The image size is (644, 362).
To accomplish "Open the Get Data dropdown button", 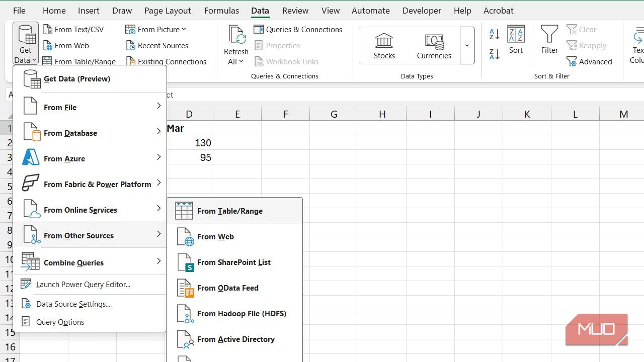I will [25, 44].
